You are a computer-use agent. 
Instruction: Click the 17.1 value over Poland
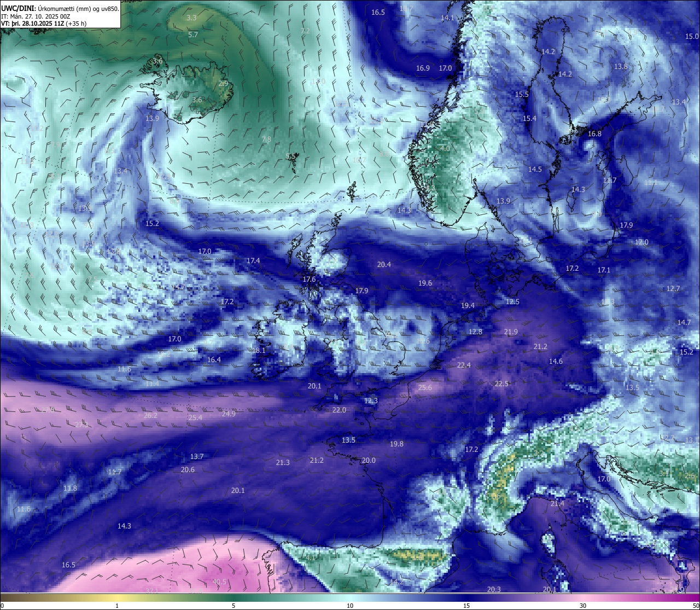604,270
